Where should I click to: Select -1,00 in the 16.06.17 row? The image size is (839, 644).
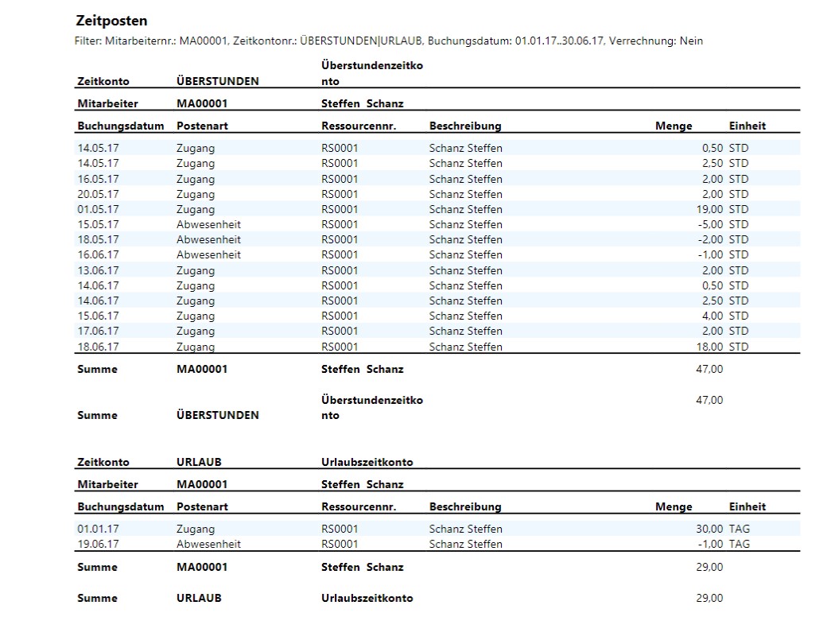tap(710, 254)
